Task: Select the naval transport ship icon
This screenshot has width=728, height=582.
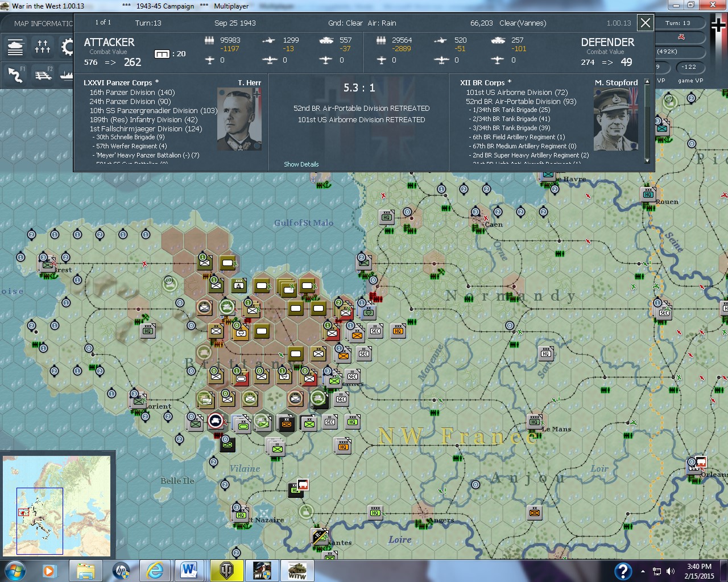Action: coord(67,74)
